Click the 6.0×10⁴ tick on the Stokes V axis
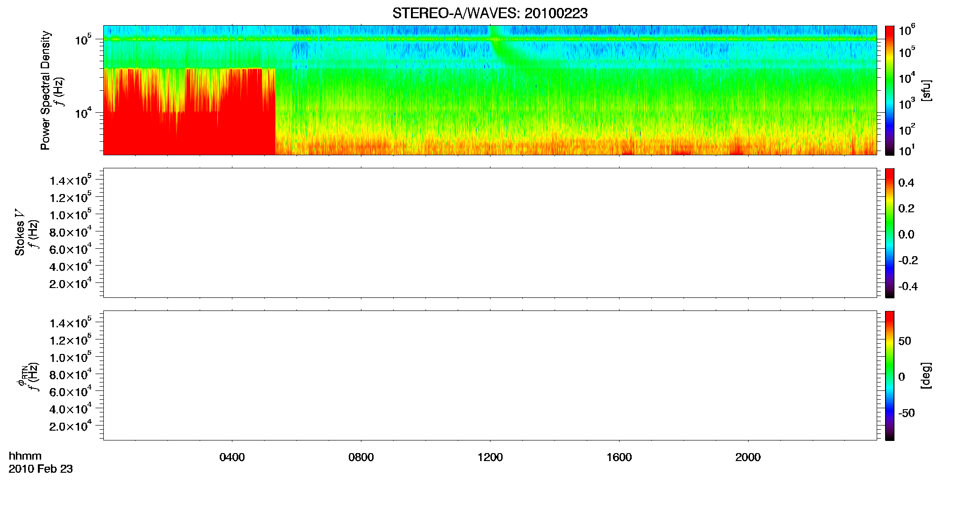Viewport: 980px width, 505px height. click(x=71, y=249)
